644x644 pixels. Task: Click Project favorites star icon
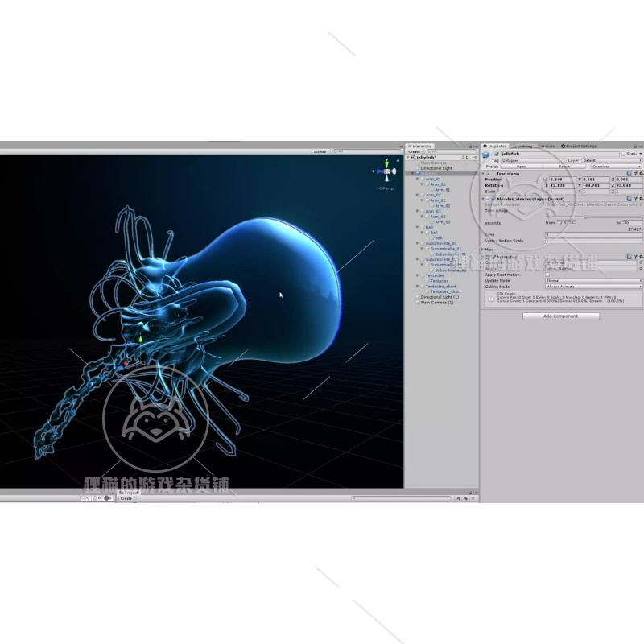coord(473,498)
